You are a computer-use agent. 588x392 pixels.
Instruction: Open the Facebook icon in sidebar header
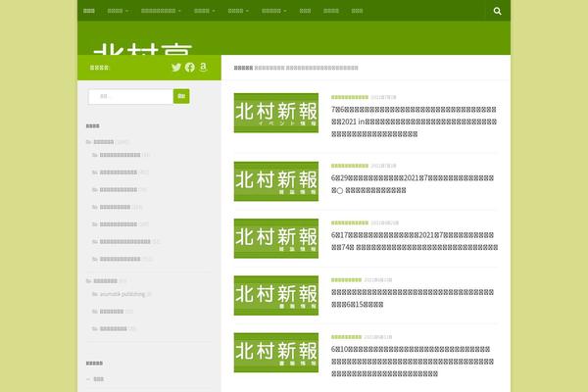click(190, 68)
